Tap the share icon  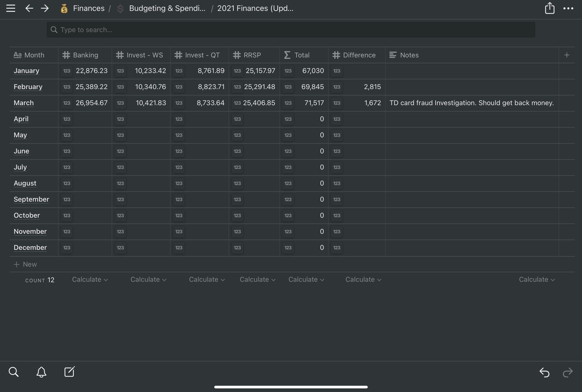(549, 8)
